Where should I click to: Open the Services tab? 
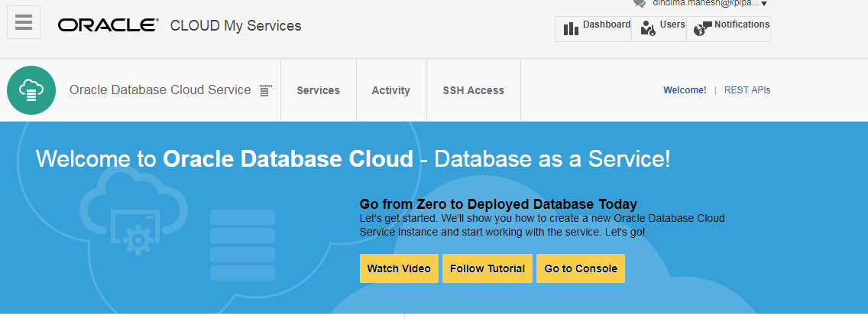pos(318,90)
